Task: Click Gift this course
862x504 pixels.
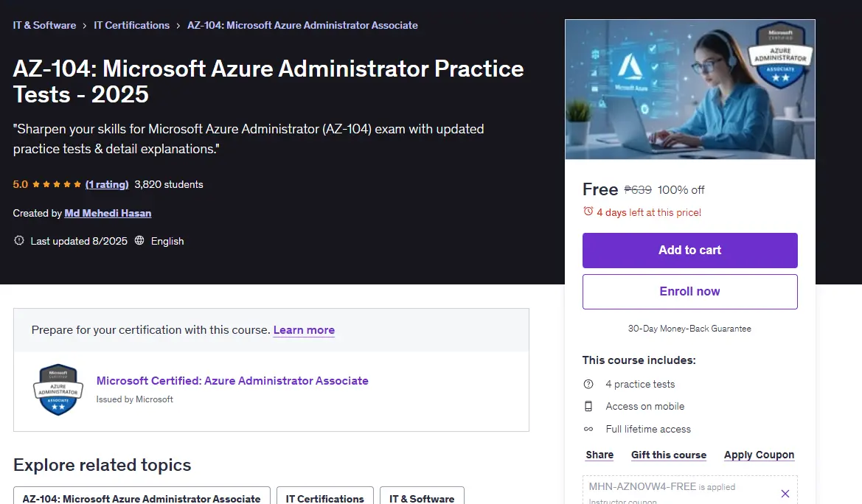Action: [669, 455]
